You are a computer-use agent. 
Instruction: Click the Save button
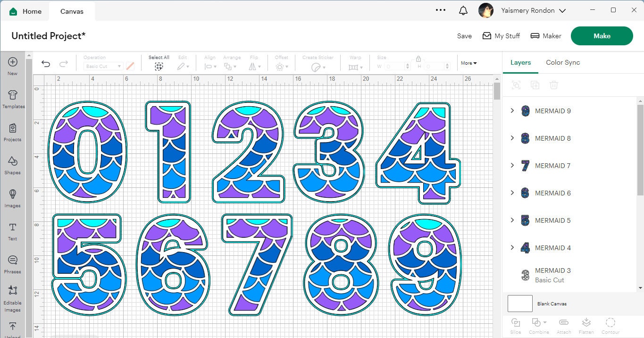tap(464, 36)
